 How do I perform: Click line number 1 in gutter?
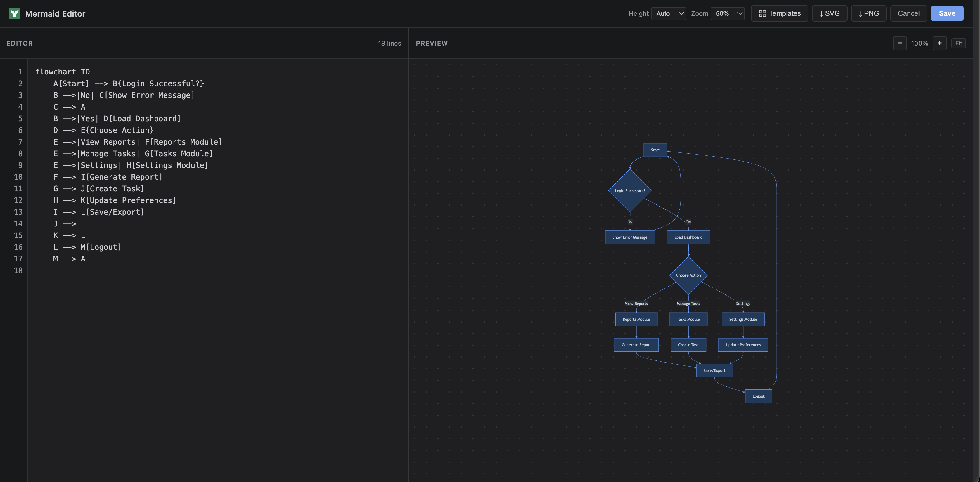click(20, 72)
